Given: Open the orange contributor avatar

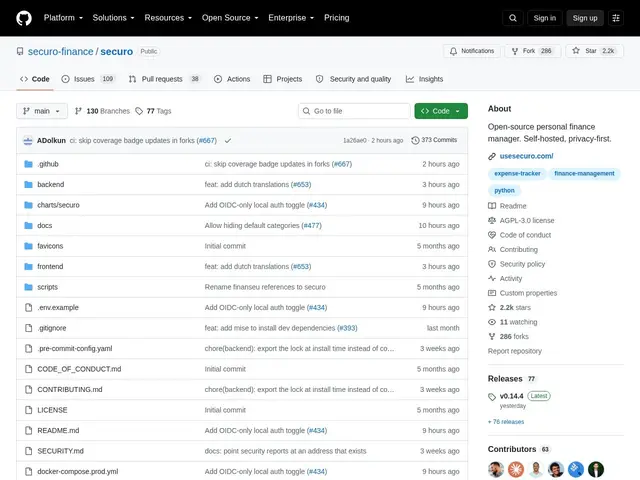Looking at the screenshot, I should click(516, 469).
